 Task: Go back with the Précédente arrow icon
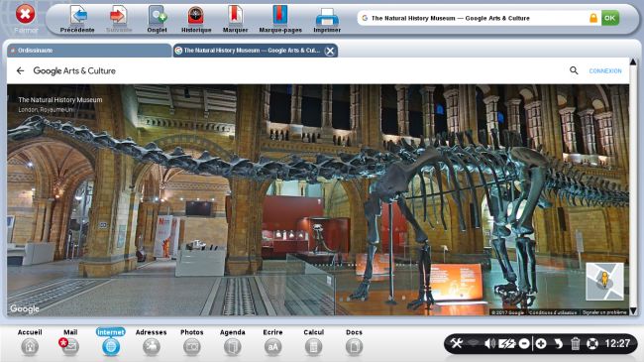coord(77,15)
